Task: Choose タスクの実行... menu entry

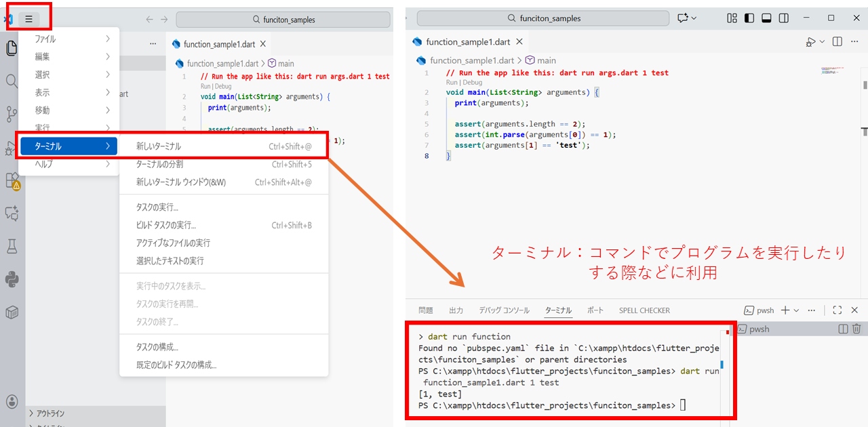Action: tap(224, 207)
